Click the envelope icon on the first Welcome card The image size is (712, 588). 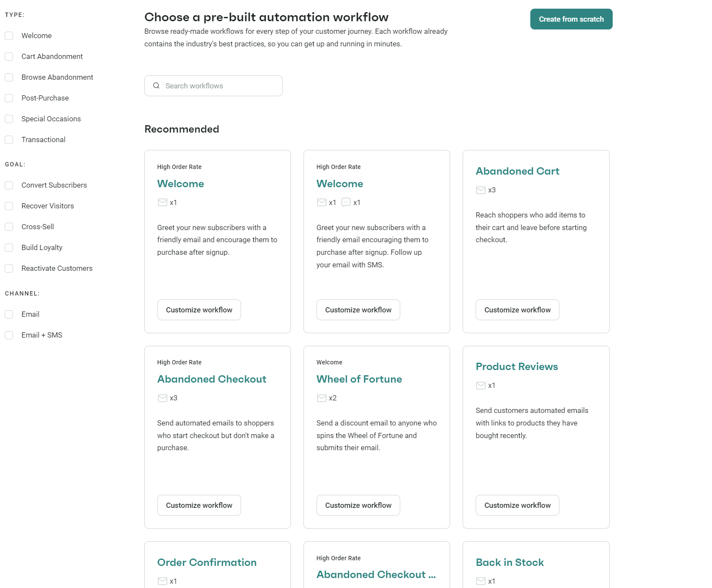tap(162, 202)
